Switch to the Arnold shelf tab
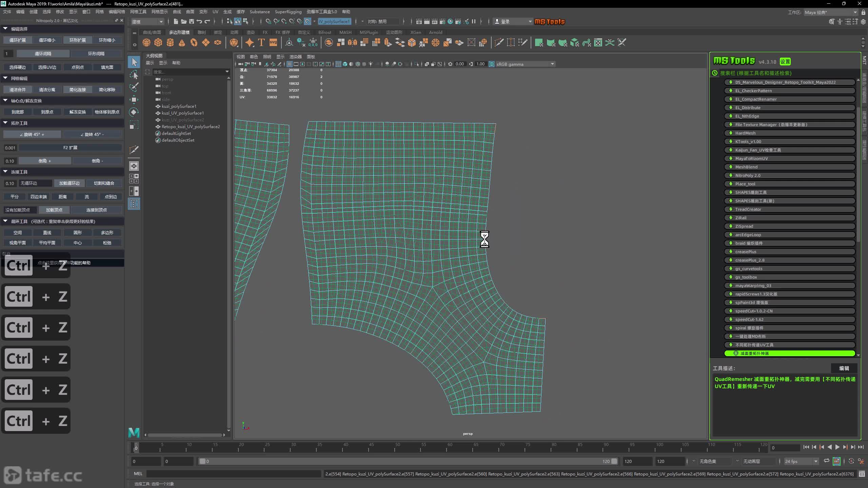 (x=436, y=32)
